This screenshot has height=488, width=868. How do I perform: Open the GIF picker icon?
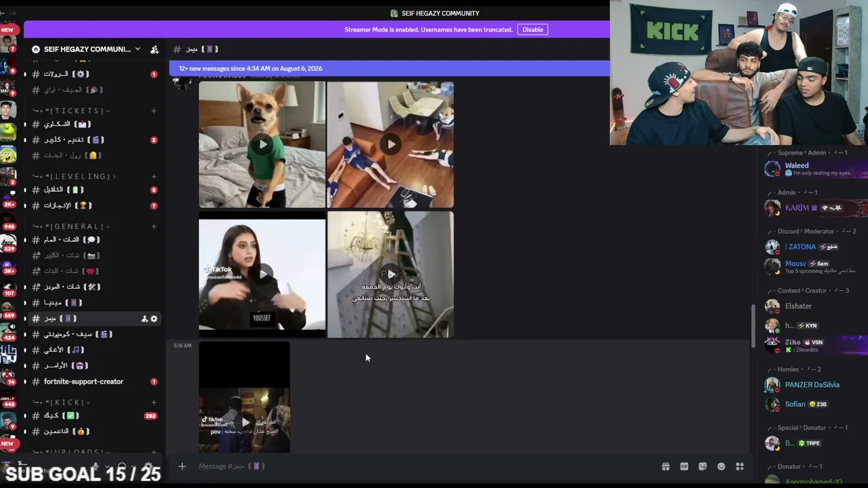(x=684, y=466)
